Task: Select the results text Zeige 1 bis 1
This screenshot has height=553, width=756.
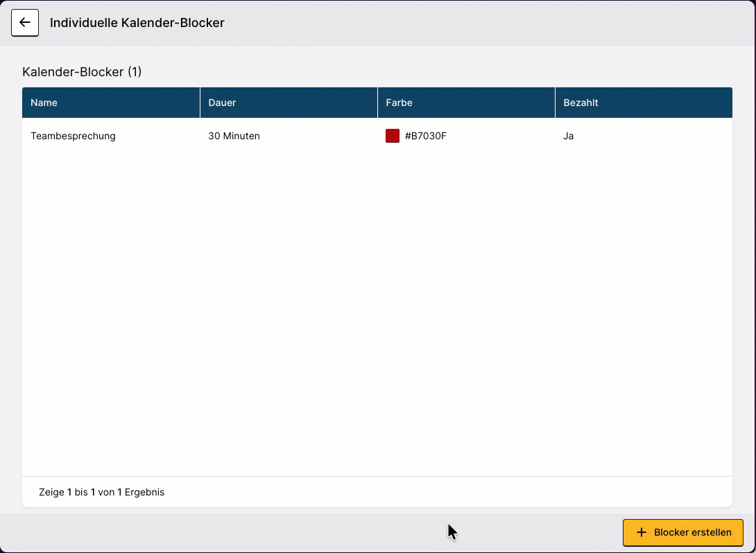Action: click(x=102, y=492)
